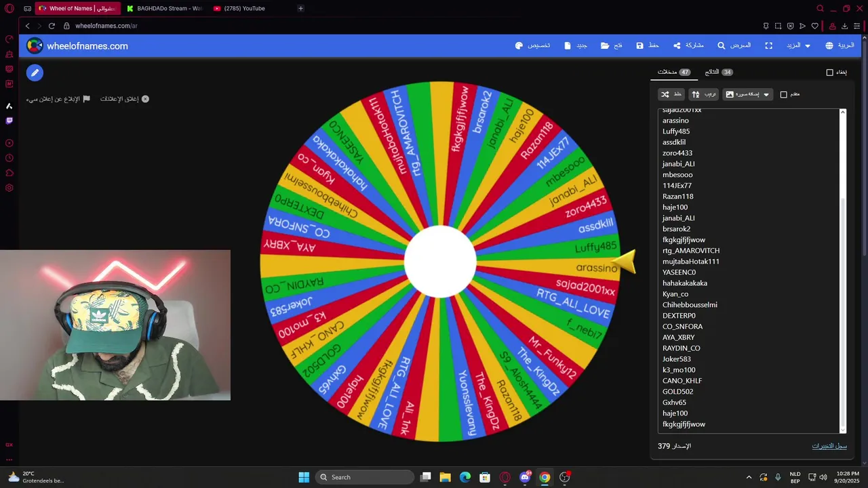
Task: Open browser snapshot tool icon
Action: point(778,26)
